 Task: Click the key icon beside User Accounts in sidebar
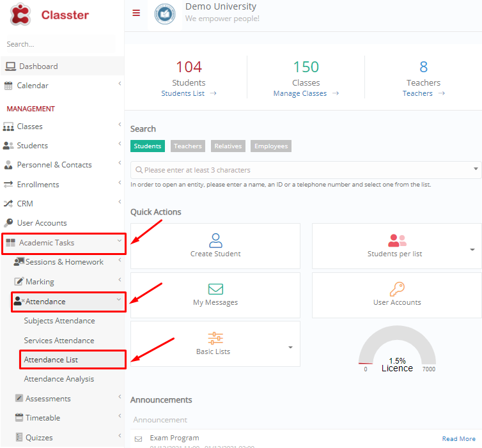[8, 222]
